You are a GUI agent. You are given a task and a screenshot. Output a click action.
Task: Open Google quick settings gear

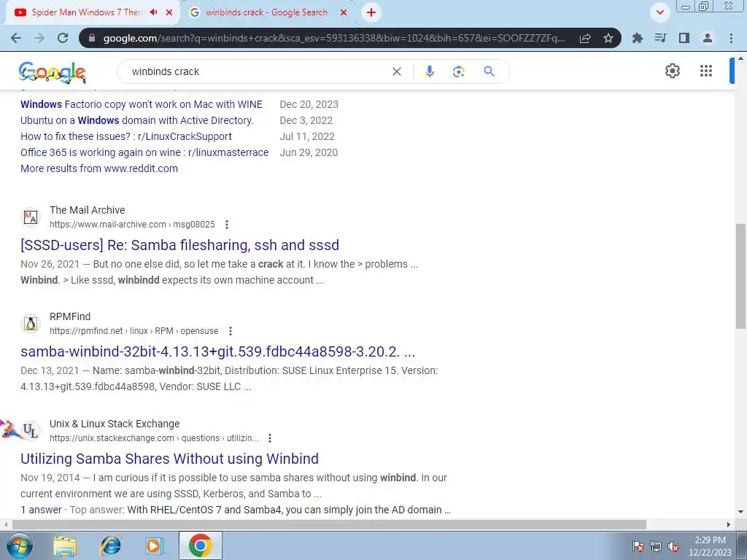coord(672,71)
